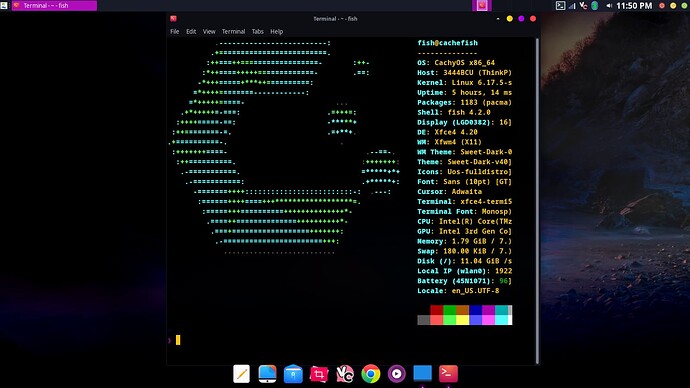Image resolution: width=690 pixels, height=388 pixels.
Task: Click the VC tray icon in top panel
Action: tap(584, 6)
